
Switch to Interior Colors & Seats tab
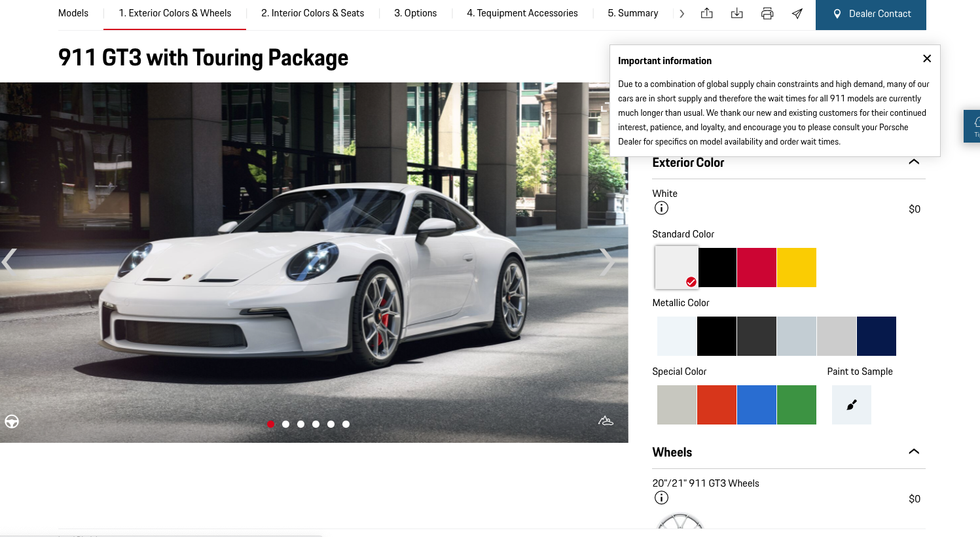point(312,13)
